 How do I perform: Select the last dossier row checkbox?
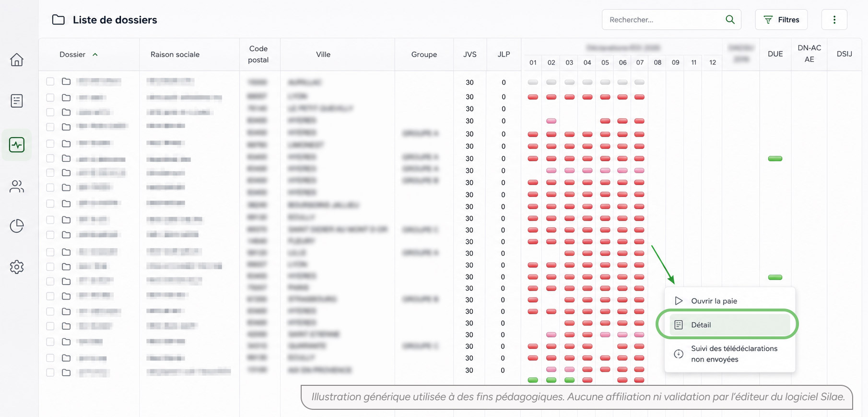(50, 372)
